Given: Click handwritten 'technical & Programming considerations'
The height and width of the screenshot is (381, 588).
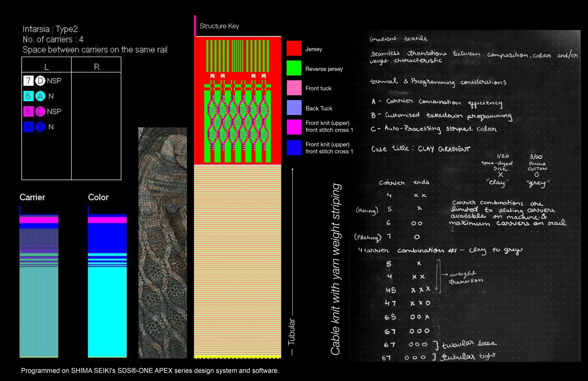Looking at the screenshot, I should click(x=438, y=82).
